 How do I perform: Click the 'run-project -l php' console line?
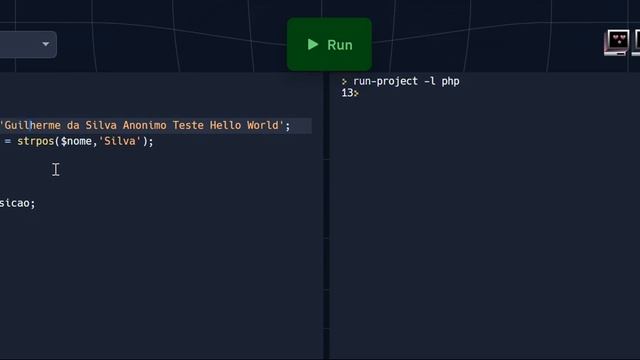tap(406, 81)
